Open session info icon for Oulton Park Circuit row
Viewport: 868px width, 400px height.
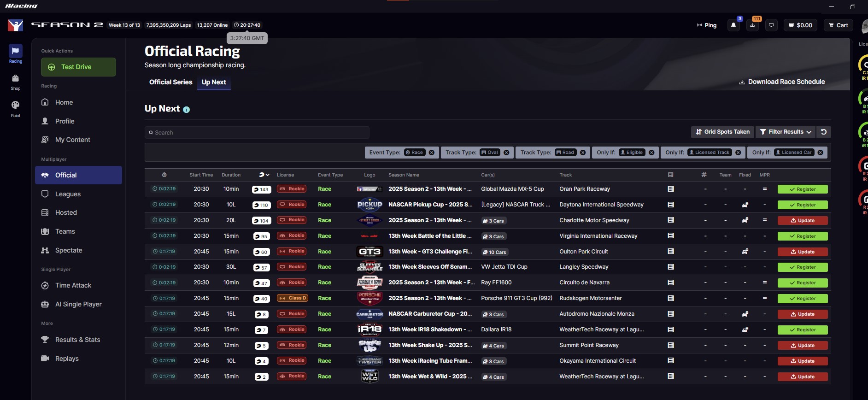pos(671,252)
